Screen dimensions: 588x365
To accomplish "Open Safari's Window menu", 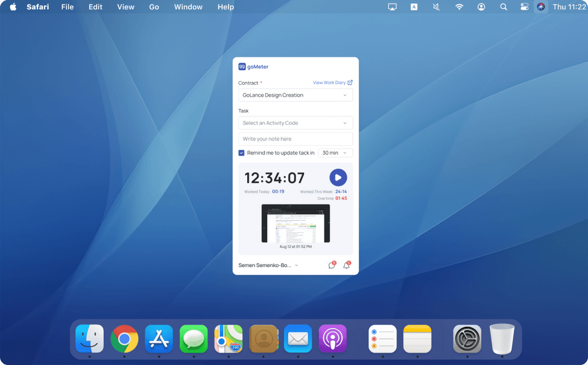I will tap(188, 7).
